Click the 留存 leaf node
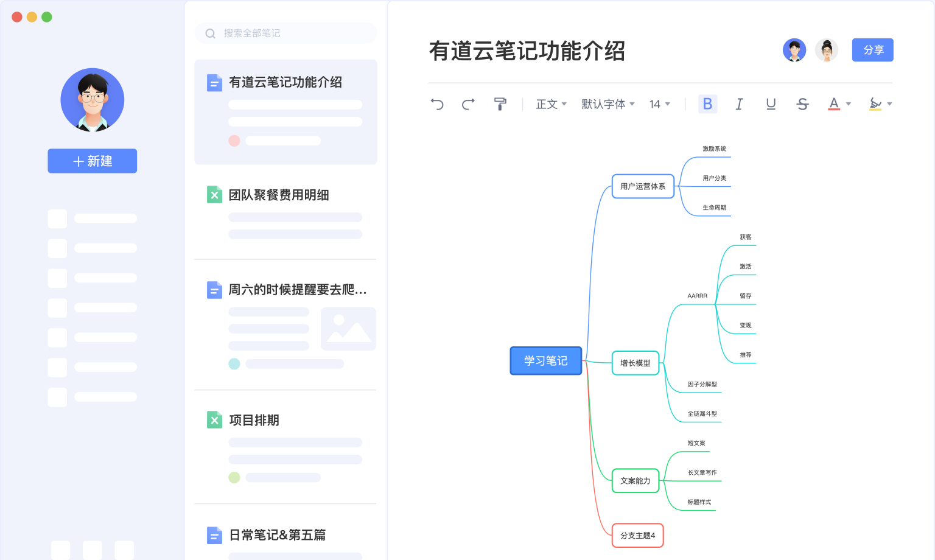This screenshot has width=935, height=560. (x=746, y=296)
